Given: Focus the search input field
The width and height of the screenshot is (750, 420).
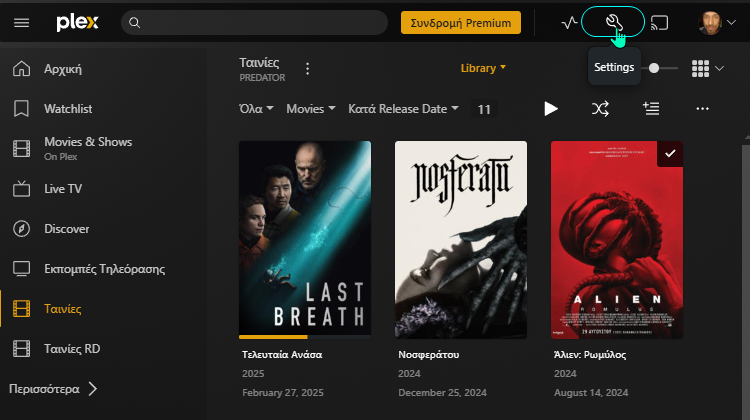Looking at the screenshot, I should pyautogui.click(x=254, y=22).
